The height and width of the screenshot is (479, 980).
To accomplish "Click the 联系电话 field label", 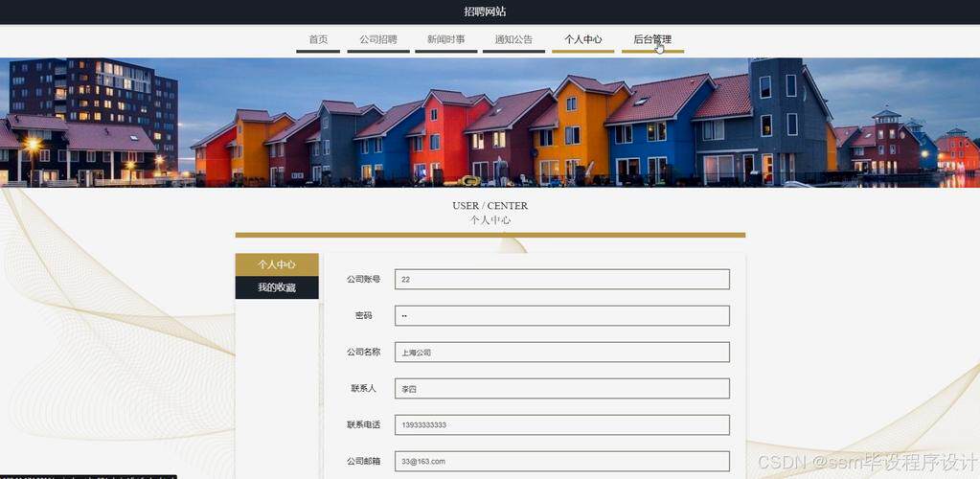I will click(364, 424).
